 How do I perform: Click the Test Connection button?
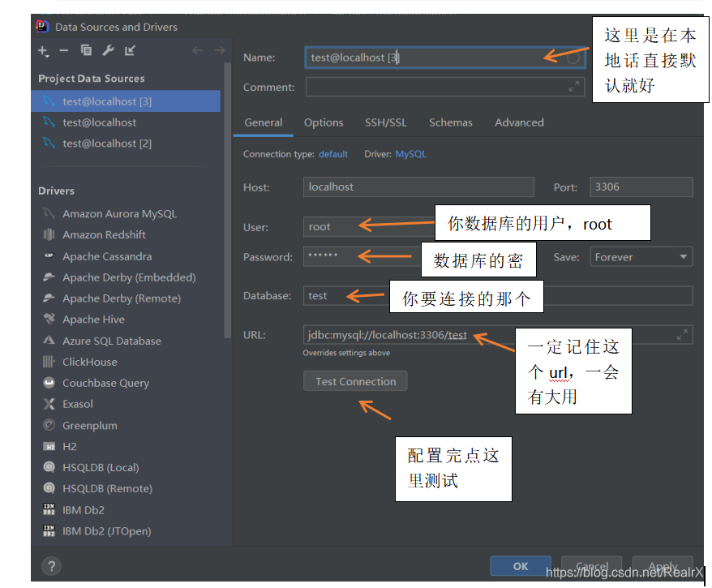pos(355,381)
